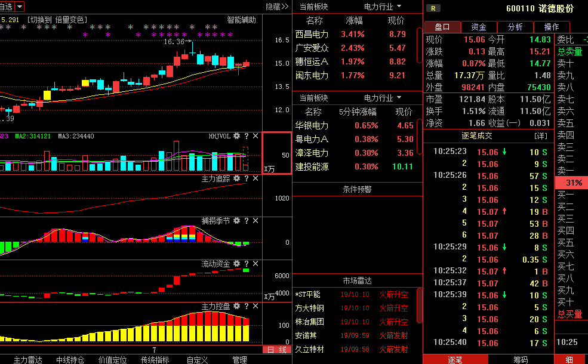Click the 智能辅助 button

[242, 20]
